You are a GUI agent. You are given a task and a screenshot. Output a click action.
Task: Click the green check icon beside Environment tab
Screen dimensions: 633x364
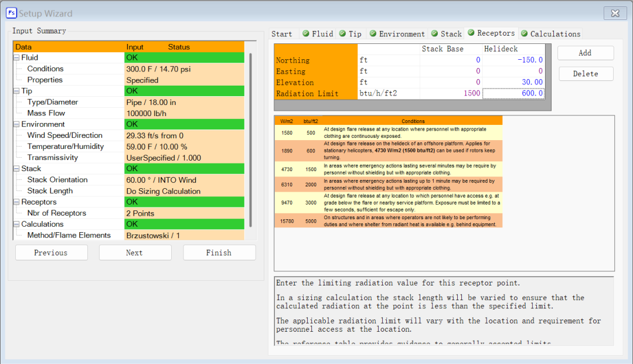pyautogui.click(x=373, y=33)
